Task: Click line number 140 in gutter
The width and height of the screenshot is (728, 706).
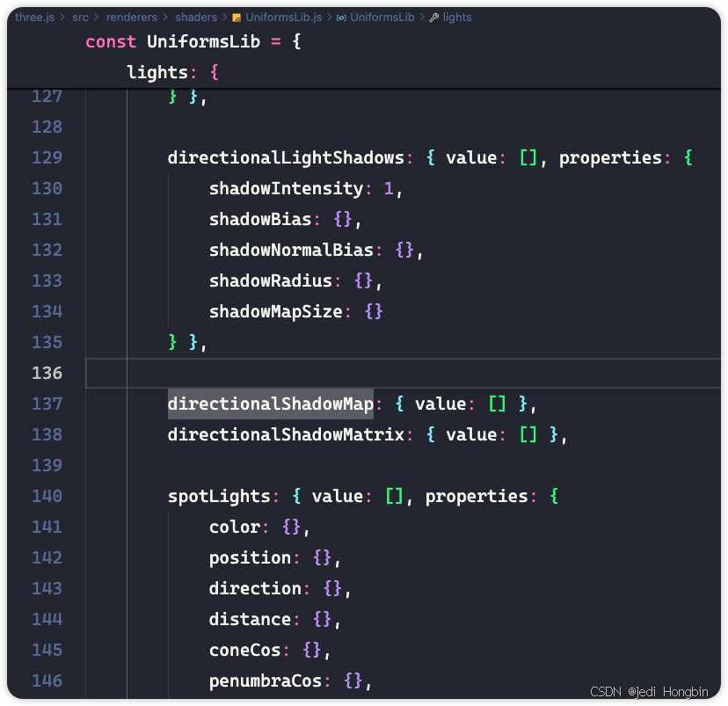Action: pos(47,496)
